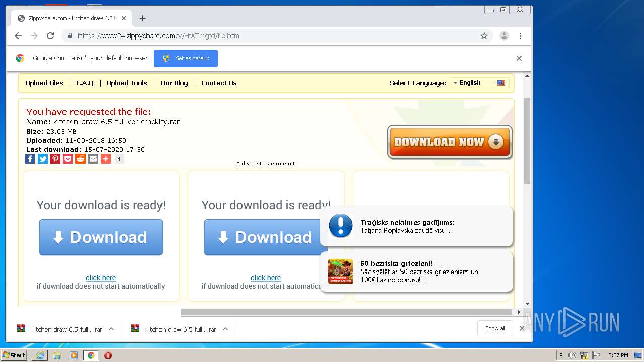Open Upload Files menu item
Viewport: 644px width, 362px height.
[44, 83]
